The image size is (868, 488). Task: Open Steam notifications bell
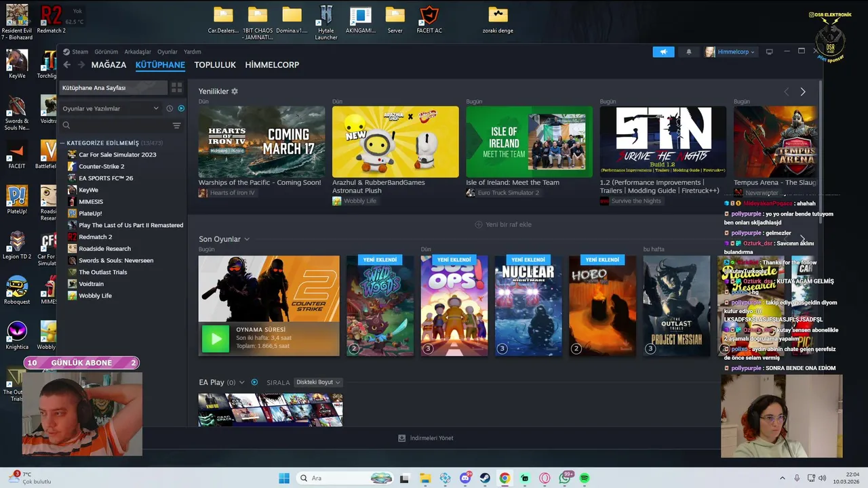click(689, 52)
